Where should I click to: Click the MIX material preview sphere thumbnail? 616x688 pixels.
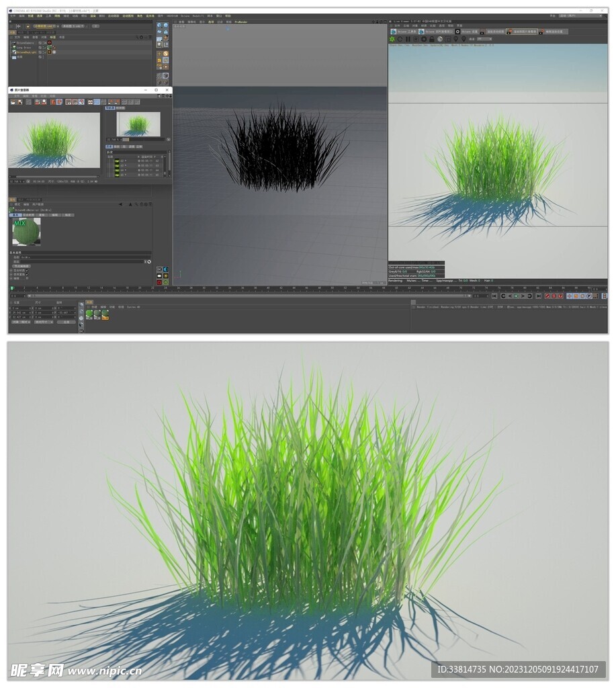(27, 232)
